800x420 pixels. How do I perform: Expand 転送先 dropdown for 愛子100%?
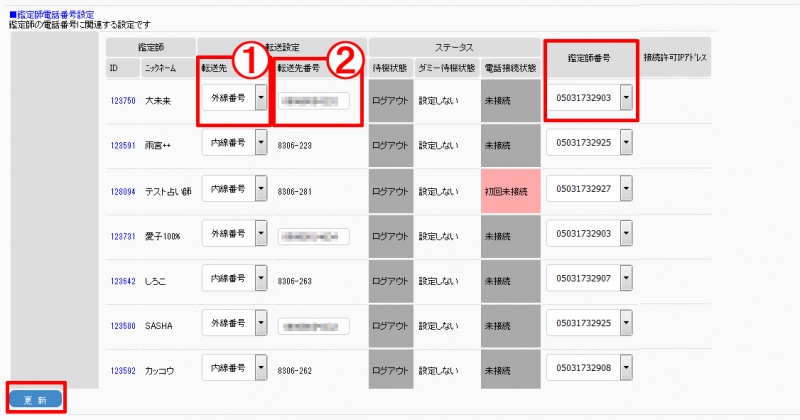pyautogui.click(x=260, y=234)
